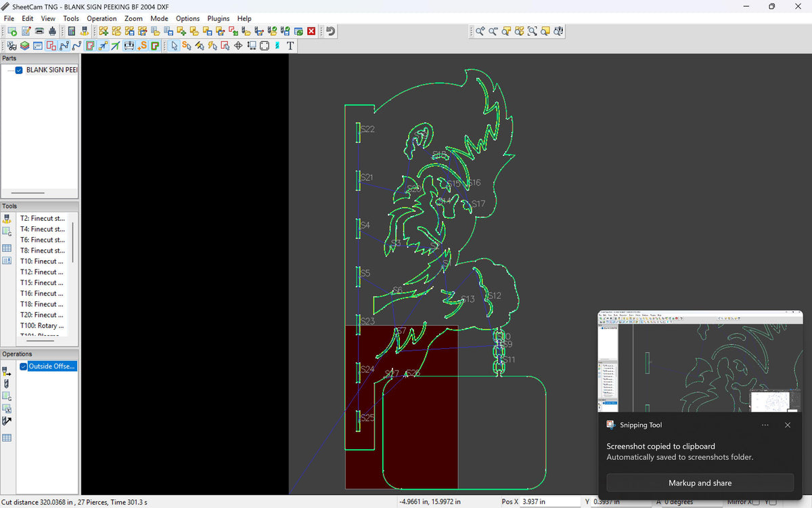Open the Edit menu
Image resolution: width=812 pixels, height=508 pixels.
pos(27,18)
